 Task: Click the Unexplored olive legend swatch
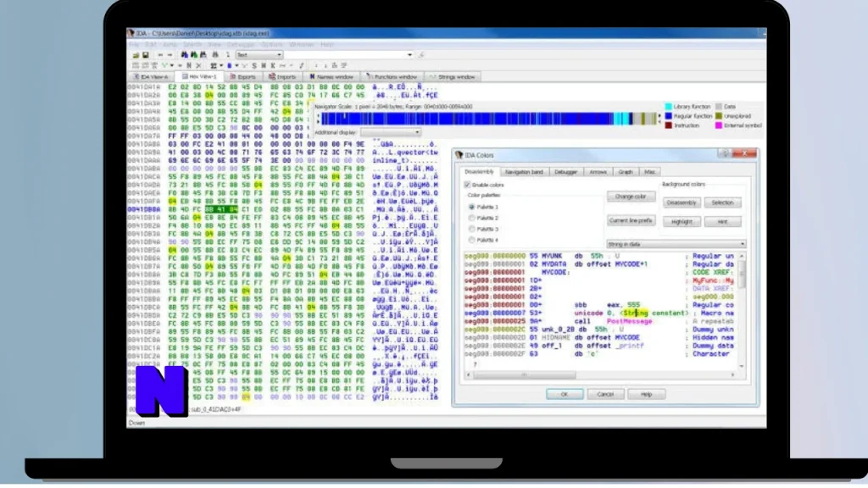[x=719, y=115]
